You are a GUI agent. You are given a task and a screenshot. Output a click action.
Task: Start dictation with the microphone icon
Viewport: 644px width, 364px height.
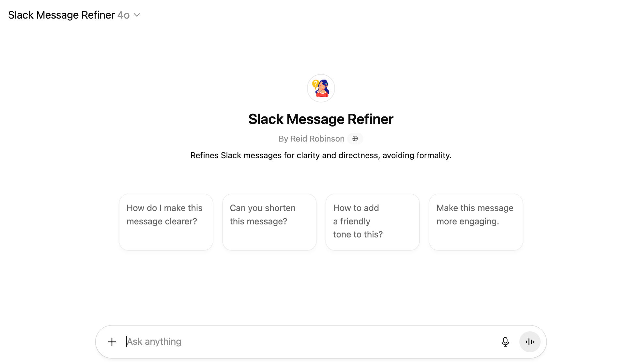505,341
